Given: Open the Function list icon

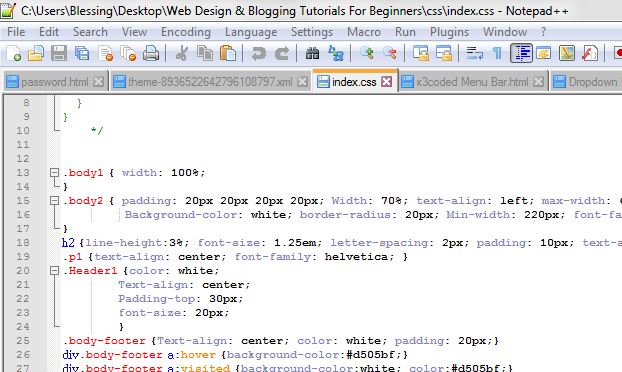Looking at the screenshot, I should tap(590, 53).
